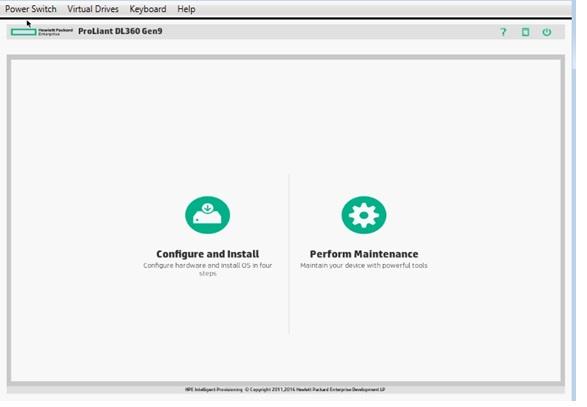Click the gray header bar beside ProLiant title

(329, 32)
